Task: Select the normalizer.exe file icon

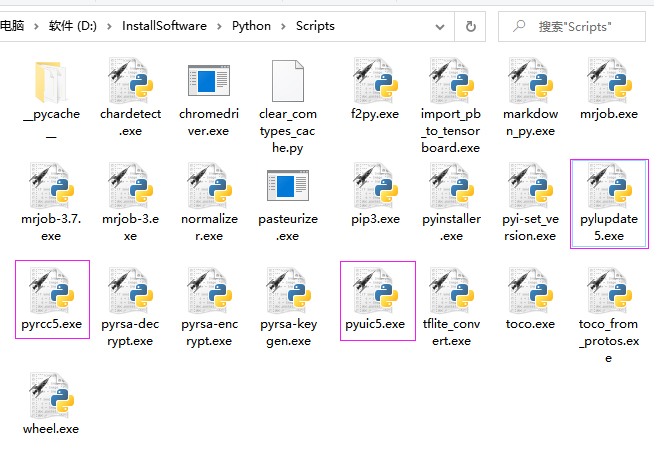Action: point(209,186)
